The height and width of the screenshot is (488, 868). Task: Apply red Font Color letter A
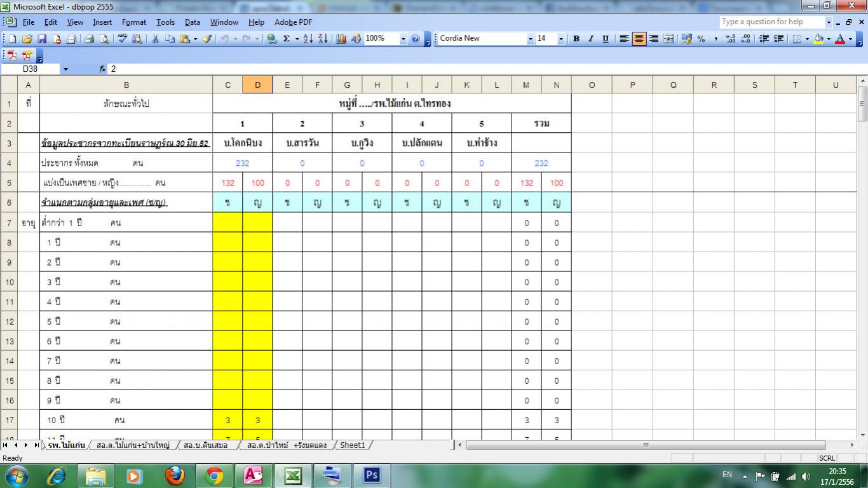click(x=840, y=39)
